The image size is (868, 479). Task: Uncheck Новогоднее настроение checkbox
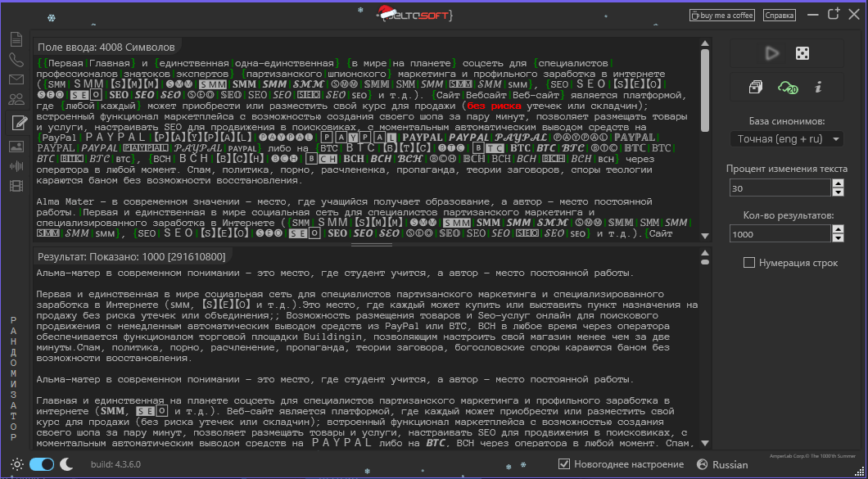tap(563, 464)
